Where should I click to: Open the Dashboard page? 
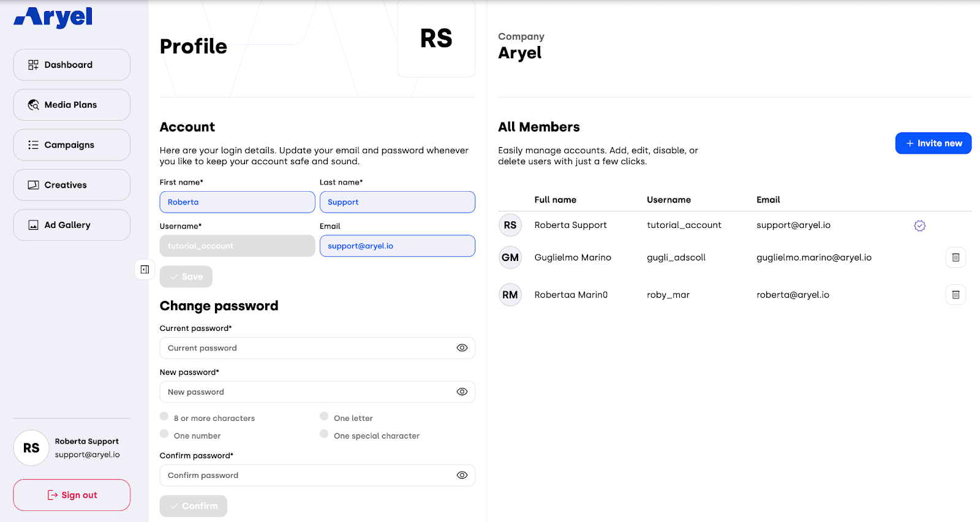[x=72, y=65]
